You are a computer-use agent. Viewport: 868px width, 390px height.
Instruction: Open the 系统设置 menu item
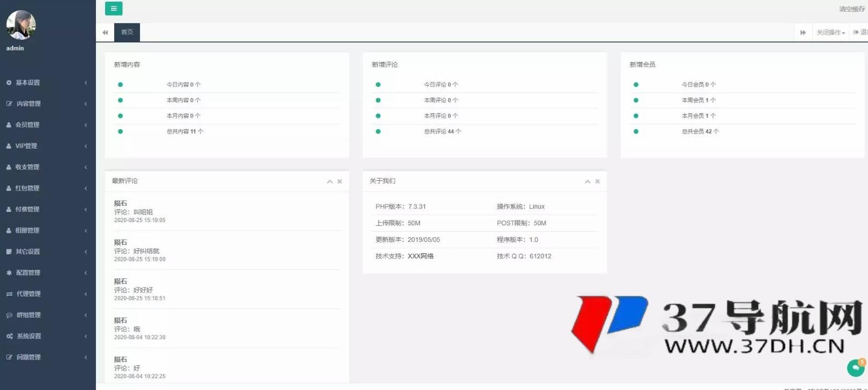(48, 336)
